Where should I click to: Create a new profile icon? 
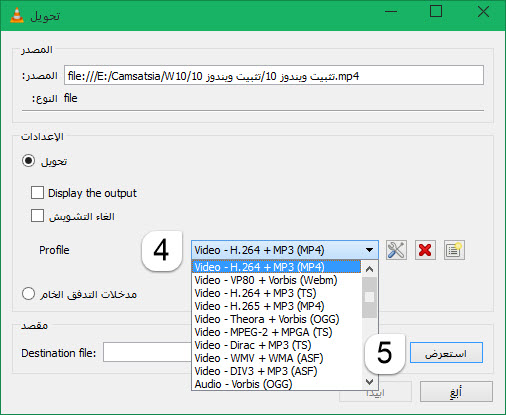(454, 250)
